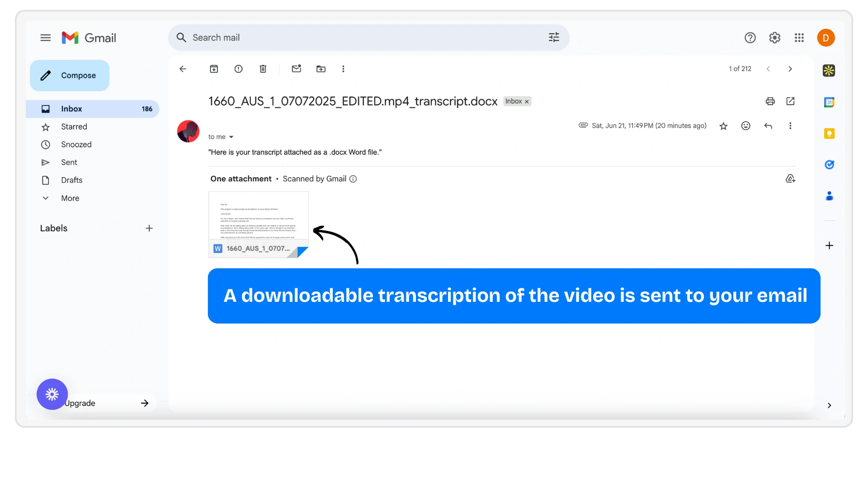Click the Compose button
This screenshot has width=868, height=488.
(x=70, y=75)
